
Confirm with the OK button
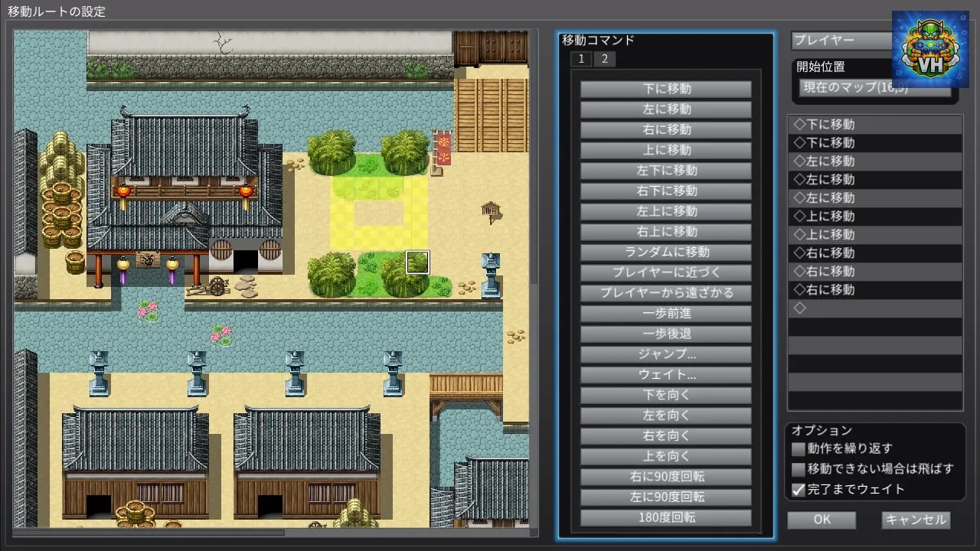tap(822, 520)
